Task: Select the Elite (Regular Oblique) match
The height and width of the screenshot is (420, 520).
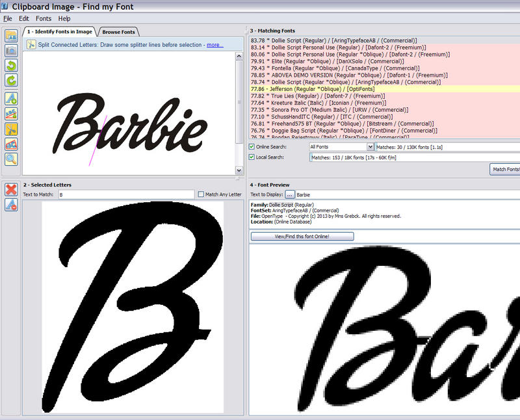Action: click(385, 61)
